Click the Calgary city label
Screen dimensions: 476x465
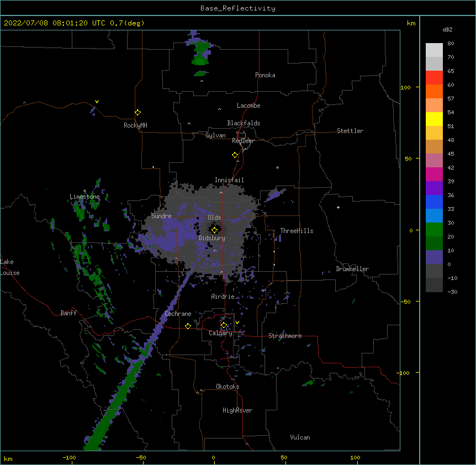click(x=221, y=333)
